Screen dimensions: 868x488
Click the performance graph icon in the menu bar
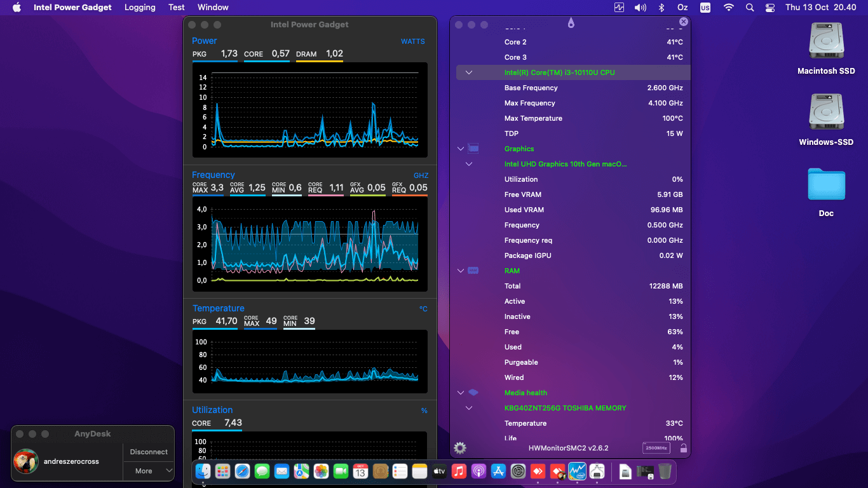(x=618, y=7)
